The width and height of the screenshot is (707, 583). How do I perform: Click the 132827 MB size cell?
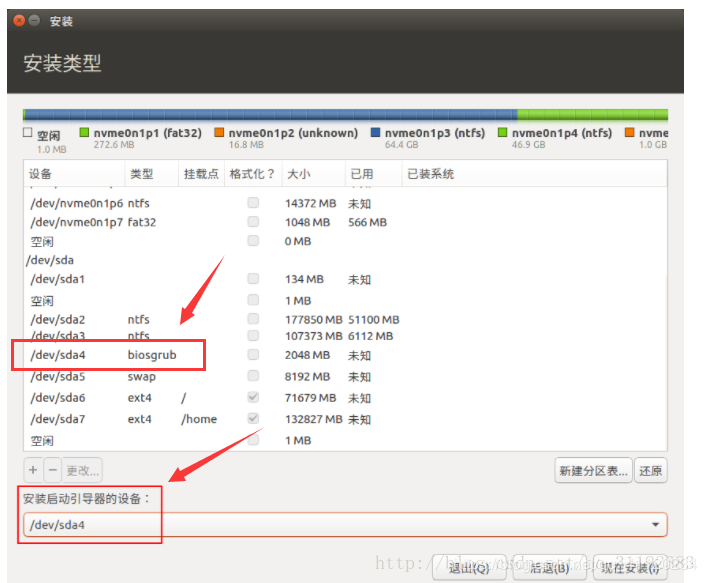[313, 419]
